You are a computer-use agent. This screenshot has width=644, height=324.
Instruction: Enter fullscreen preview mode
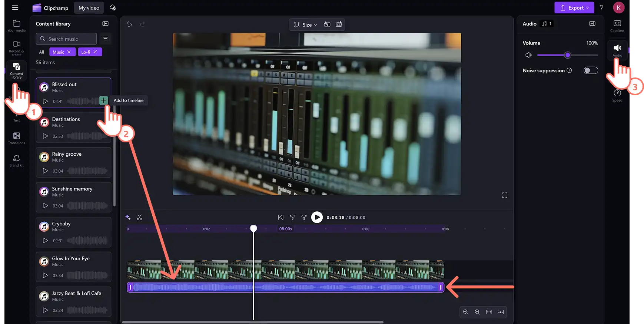505,195
